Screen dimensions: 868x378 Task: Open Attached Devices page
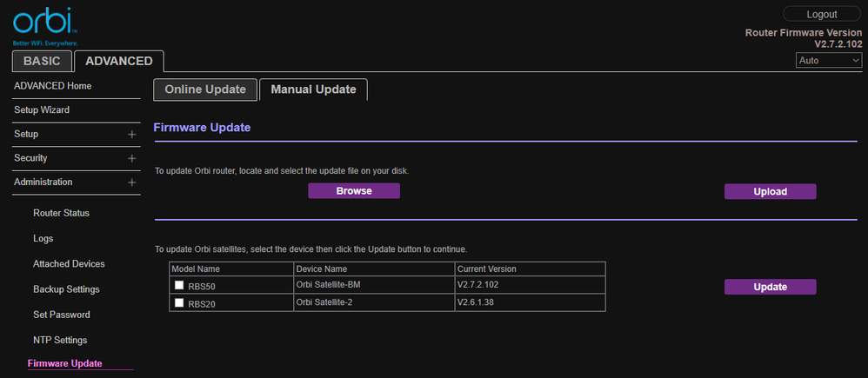69,264
